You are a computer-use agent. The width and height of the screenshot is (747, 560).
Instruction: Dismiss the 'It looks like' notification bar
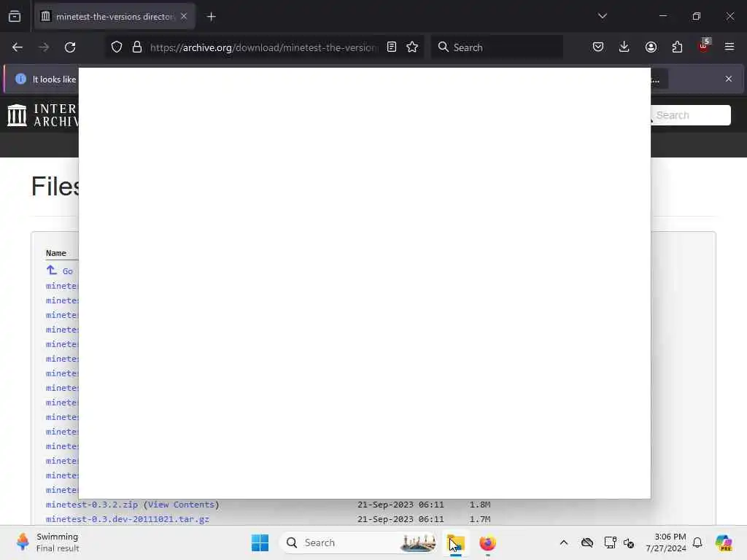point(729,79)
